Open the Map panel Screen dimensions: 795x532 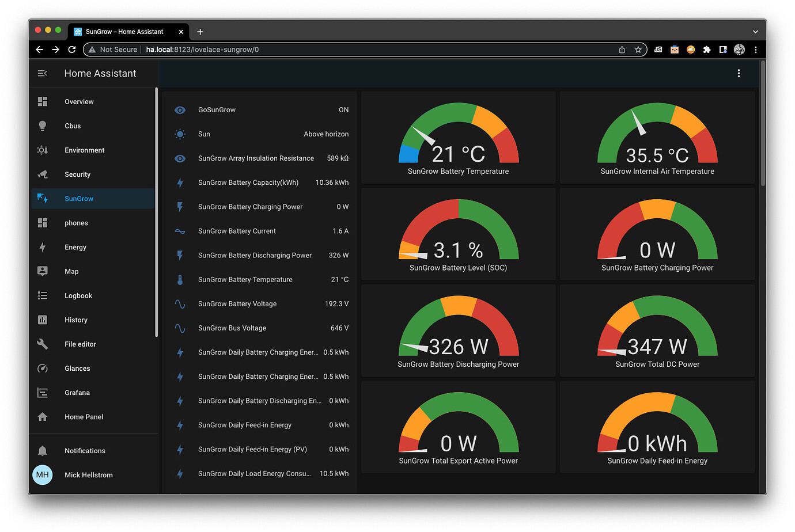point(92,271)
